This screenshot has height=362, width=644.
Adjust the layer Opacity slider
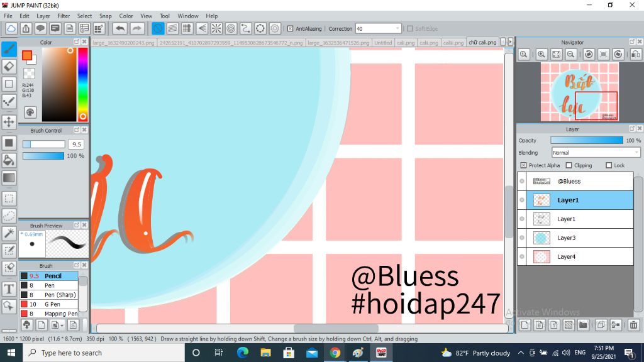tap(587, 140)
